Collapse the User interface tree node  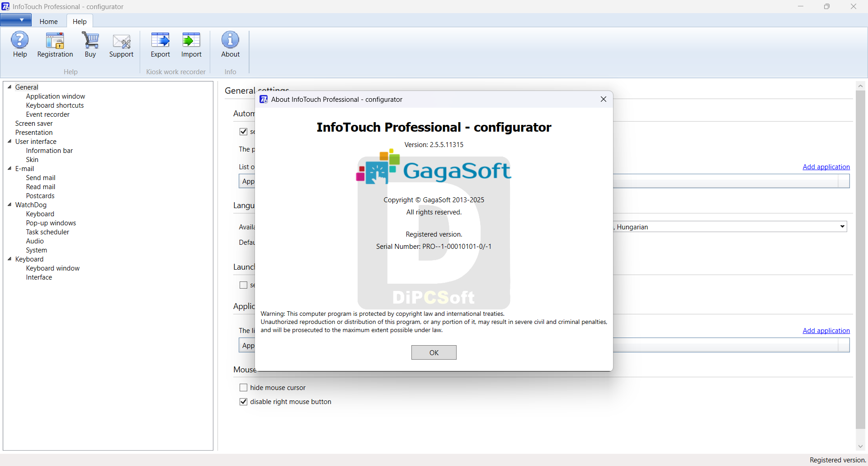click(x=9, y=141)
